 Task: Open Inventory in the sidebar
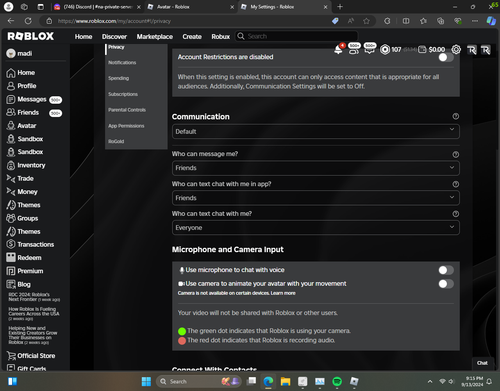(26, 165)
